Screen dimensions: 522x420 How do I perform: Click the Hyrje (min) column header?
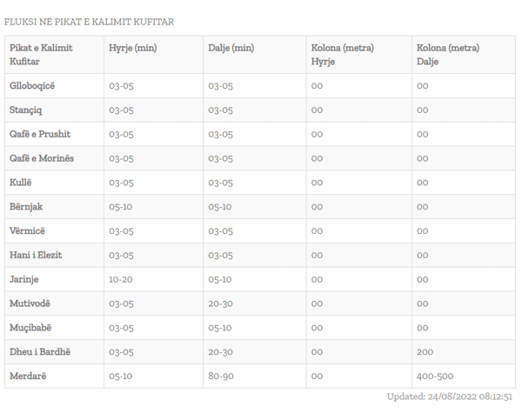click(x=133, y=48)
